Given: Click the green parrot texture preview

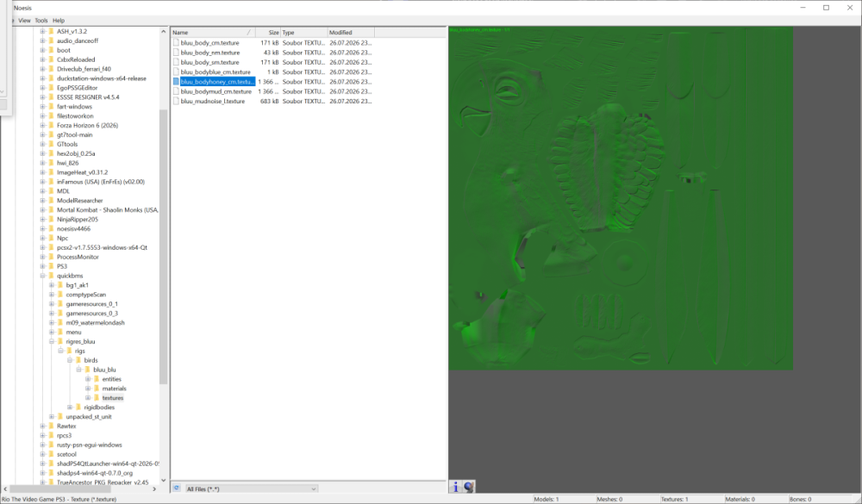Looking at the screenshot, I should [x=621, y=198].
